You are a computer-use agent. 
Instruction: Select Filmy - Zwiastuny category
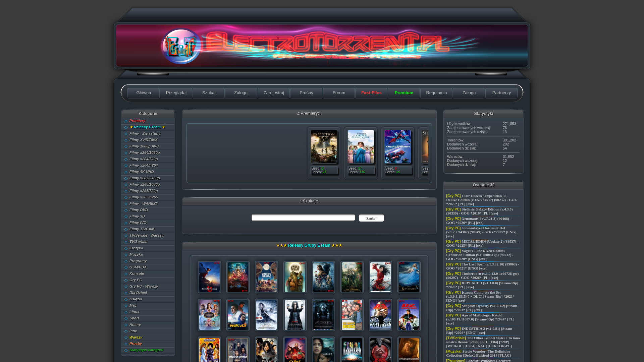point(145,133)
